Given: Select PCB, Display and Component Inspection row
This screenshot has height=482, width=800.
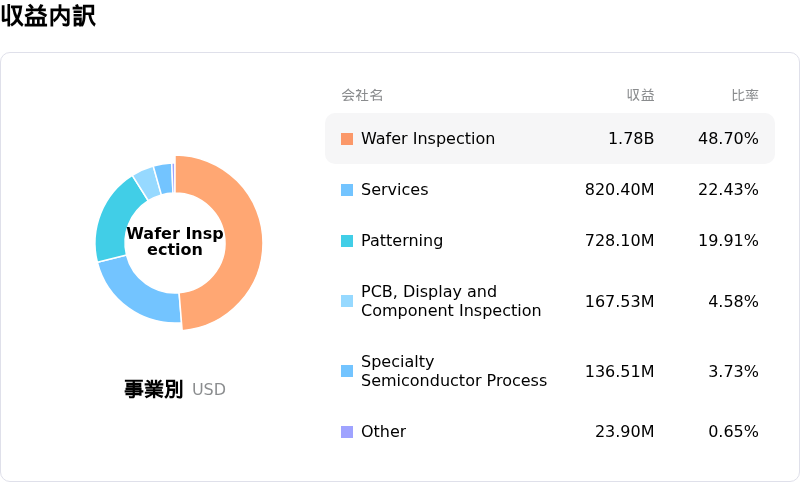Looking at the screenshot, I should [550, 301].
